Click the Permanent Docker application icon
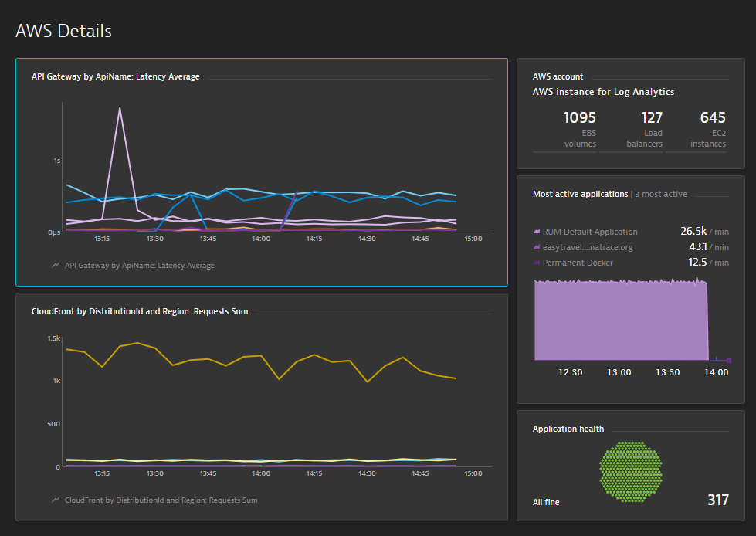This screenshot has width=756, height=536. [536, 263]
